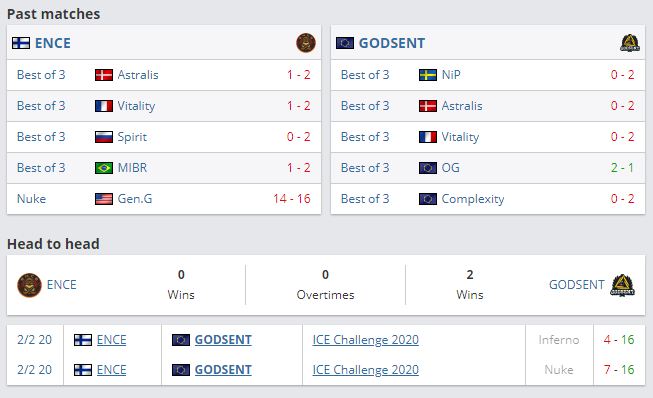Click the Finland flag beside ENCE heading
653x398 pixels.
point(21,43)
